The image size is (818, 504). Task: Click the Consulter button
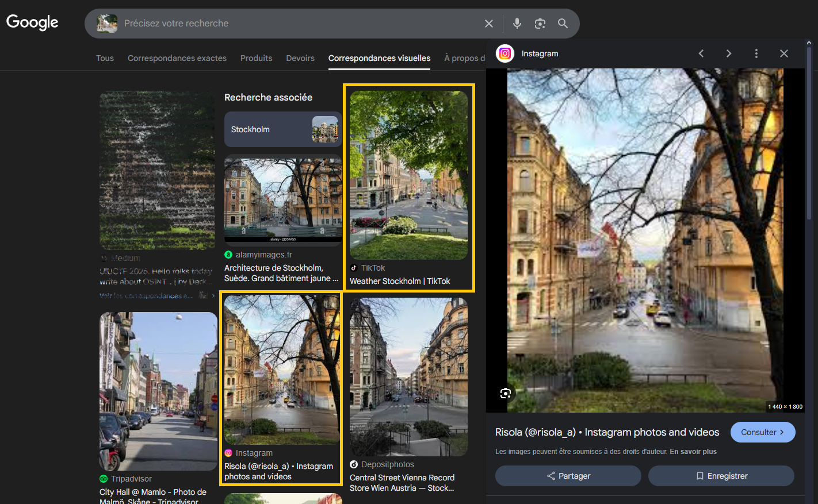(x=763, y=432)
